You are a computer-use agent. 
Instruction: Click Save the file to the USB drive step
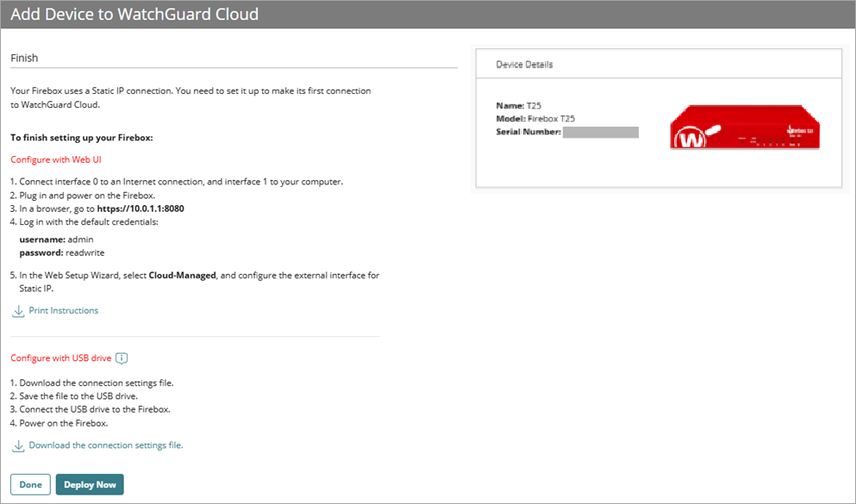pos(74,396)
